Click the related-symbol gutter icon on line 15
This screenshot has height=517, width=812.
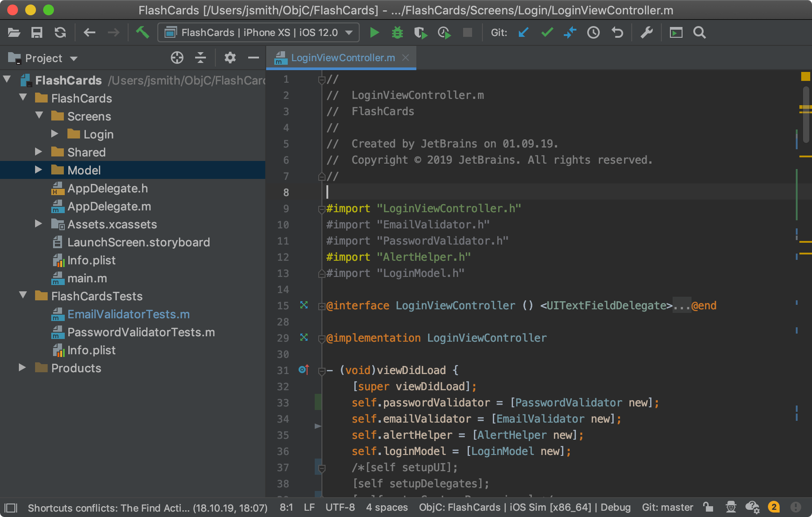click(x=304, y=305)
